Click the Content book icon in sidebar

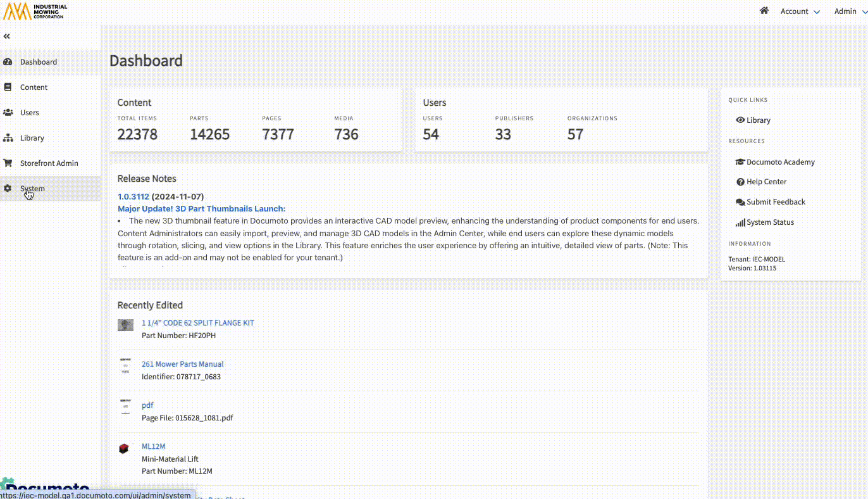click(8, 87)
